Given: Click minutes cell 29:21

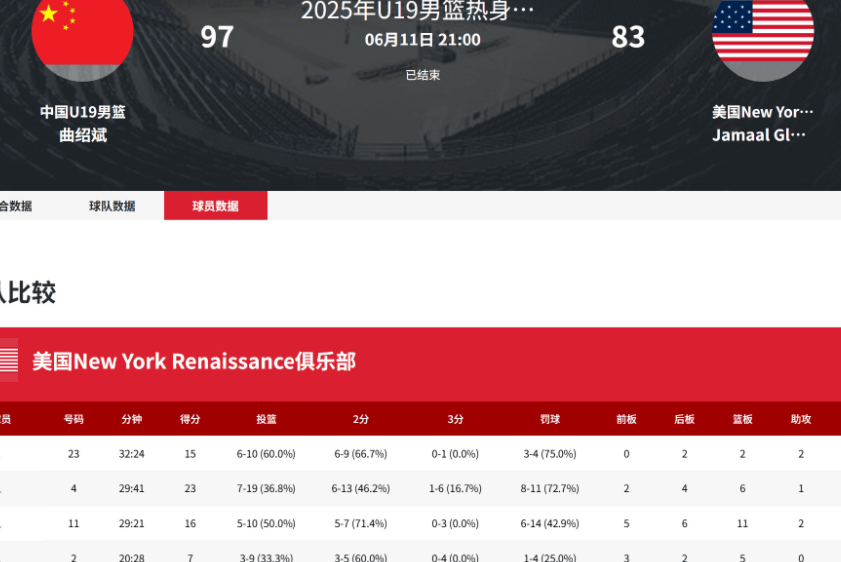Looking at the screenshot, I should coord(131,523).
